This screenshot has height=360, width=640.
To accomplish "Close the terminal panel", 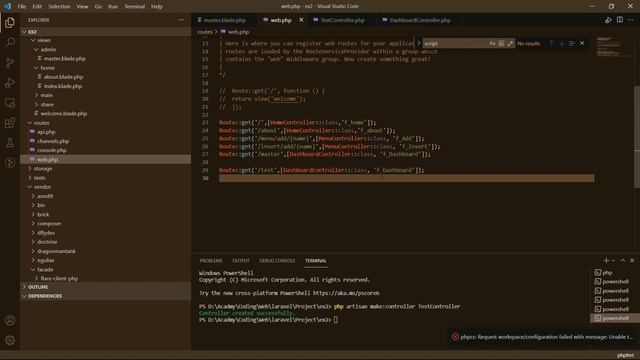I will (x=632, y=260).
